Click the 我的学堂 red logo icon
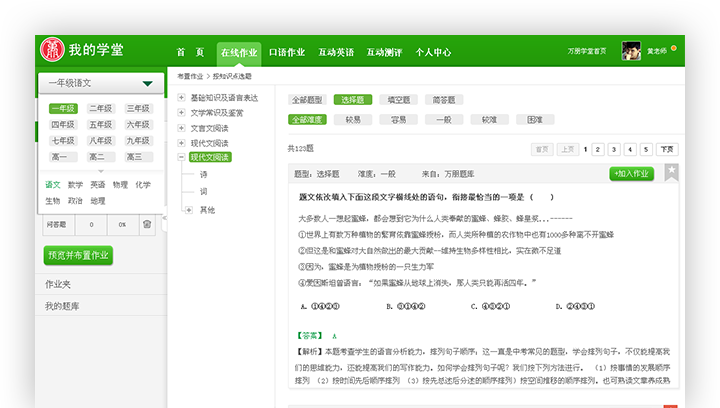The width and height of the screenshot is (720, 408). point(50,51)
